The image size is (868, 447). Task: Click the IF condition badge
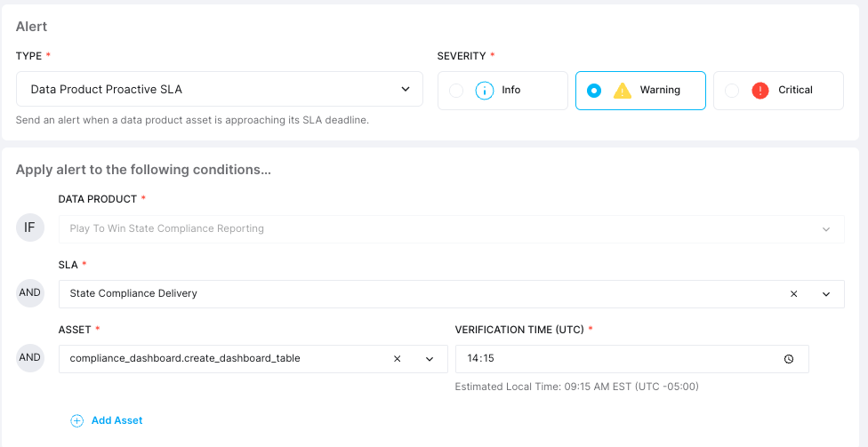point(29,227)
